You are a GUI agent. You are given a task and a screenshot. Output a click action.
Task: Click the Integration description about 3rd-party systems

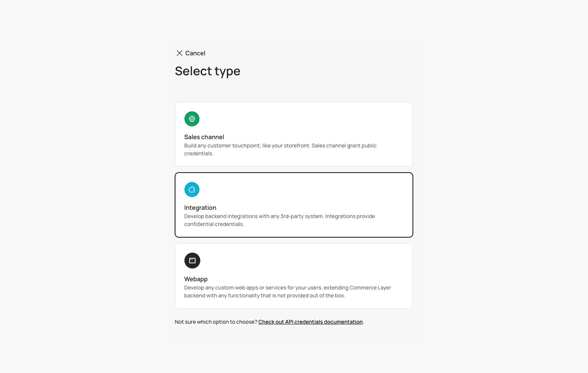pos(279,216)
